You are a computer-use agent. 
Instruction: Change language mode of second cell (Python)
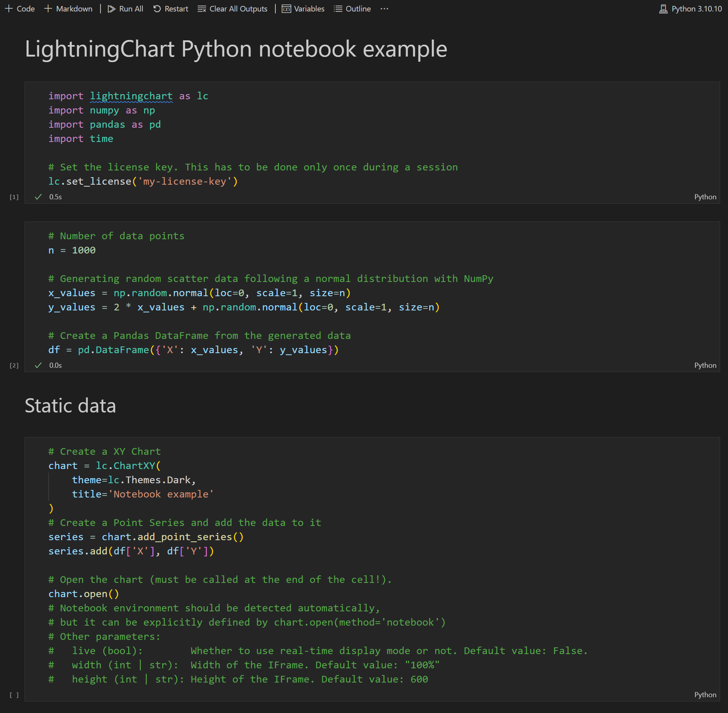pos(705,365)
